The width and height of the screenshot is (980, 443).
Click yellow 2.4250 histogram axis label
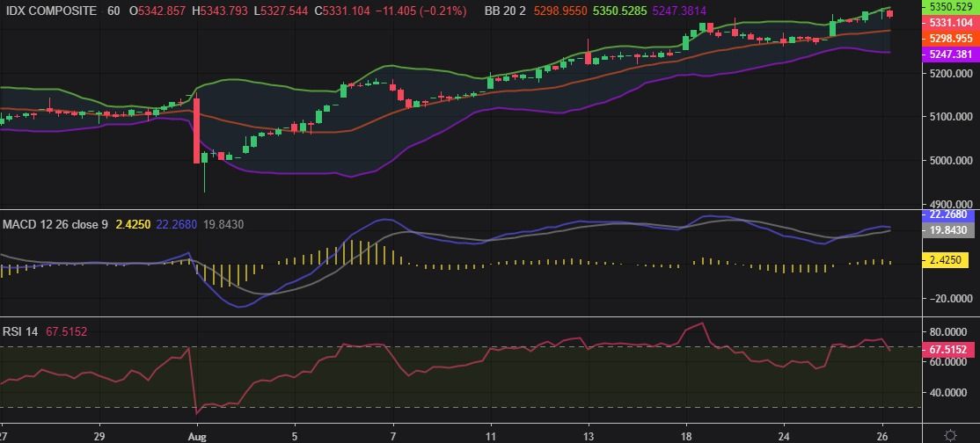click(x=951, y=261)
